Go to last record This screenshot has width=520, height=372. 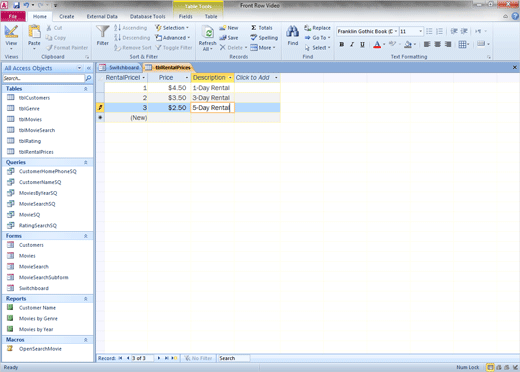click(x=166, y=358)
